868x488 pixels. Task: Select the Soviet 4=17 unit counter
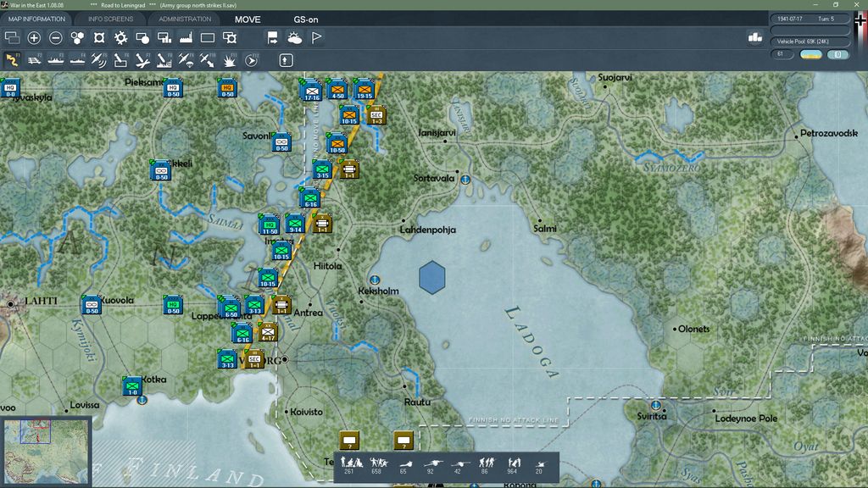[268, 332]
